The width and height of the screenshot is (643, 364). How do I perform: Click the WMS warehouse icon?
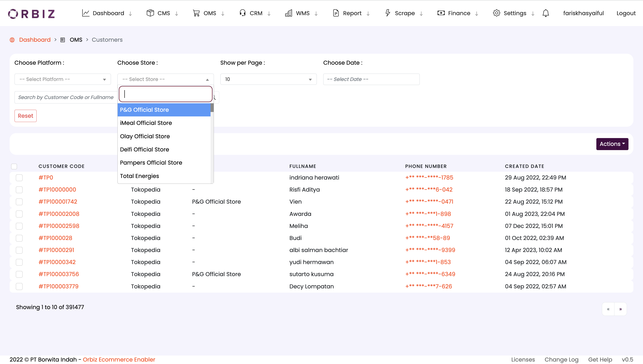click(x=288, y=13)
